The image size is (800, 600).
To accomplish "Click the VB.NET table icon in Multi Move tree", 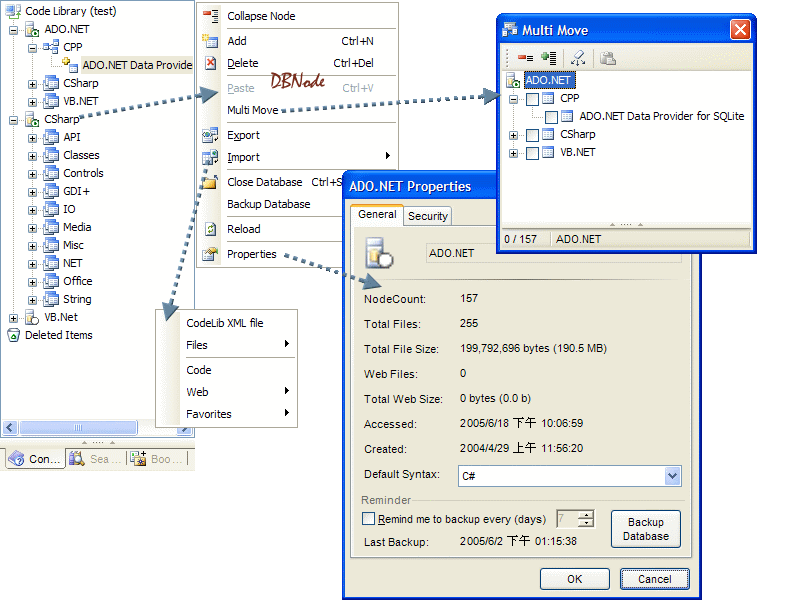I will pyautogui.click(x=548, y=152).
